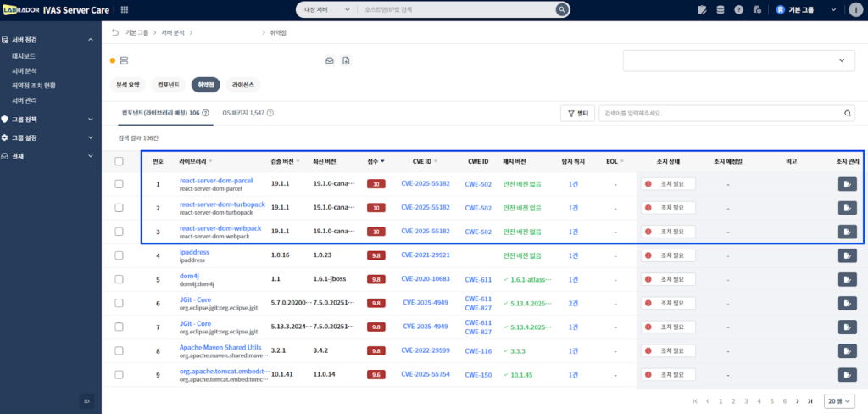Tick checkbox for react-server-dom-parcel row
Screen dimensions: 868x414
tap(120, 184)
